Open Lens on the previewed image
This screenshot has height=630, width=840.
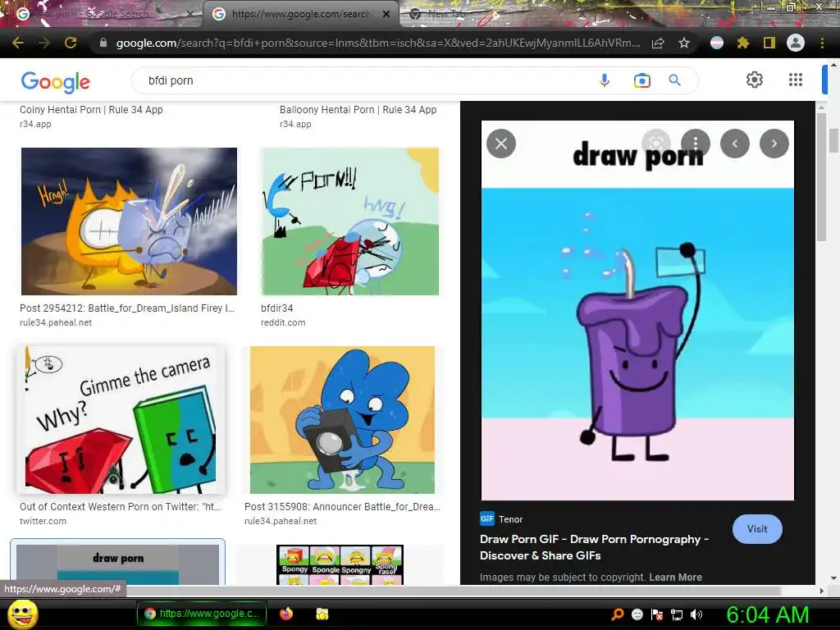click(656, 143)
